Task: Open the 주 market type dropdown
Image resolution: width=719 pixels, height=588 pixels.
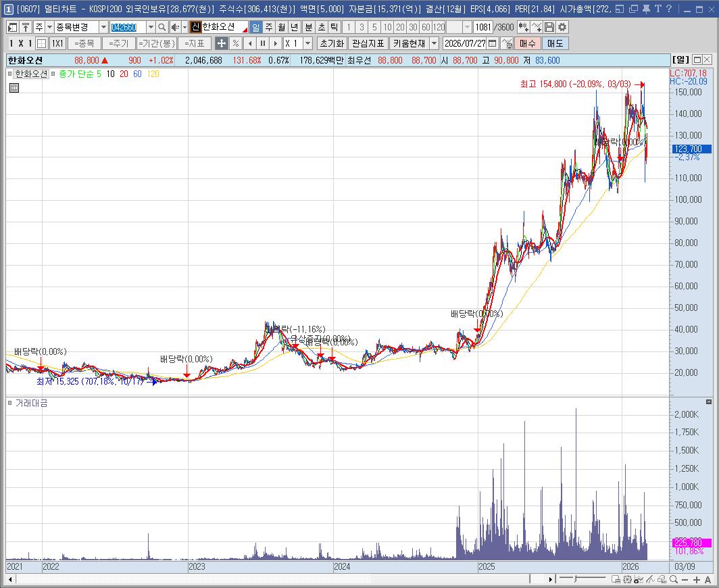Action: [49, 28]
